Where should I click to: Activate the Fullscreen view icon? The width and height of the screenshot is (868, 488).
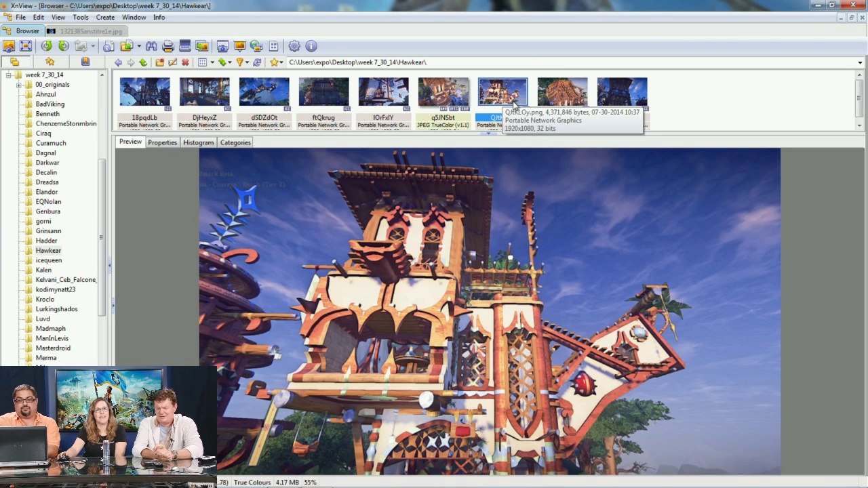click(26, 46)
